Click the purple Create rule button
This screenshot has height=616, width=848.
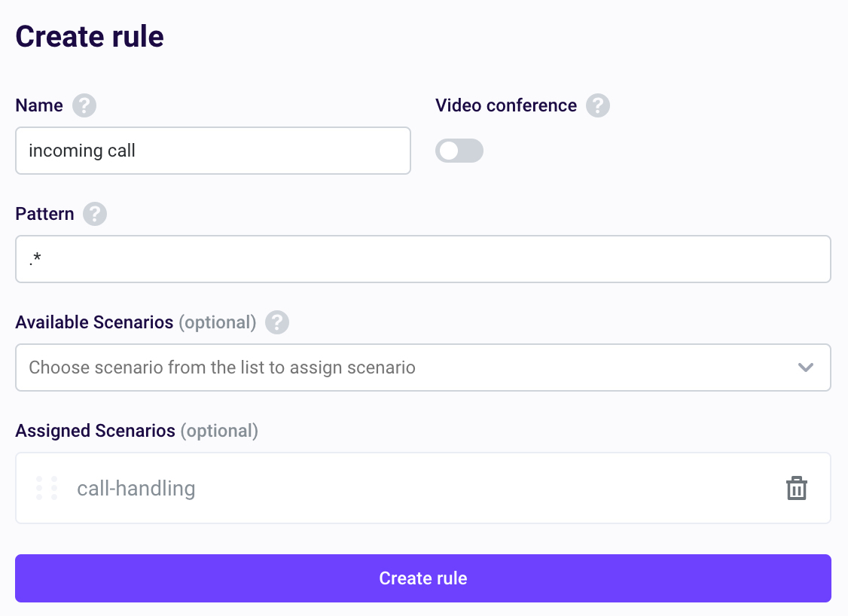point(423,578)
